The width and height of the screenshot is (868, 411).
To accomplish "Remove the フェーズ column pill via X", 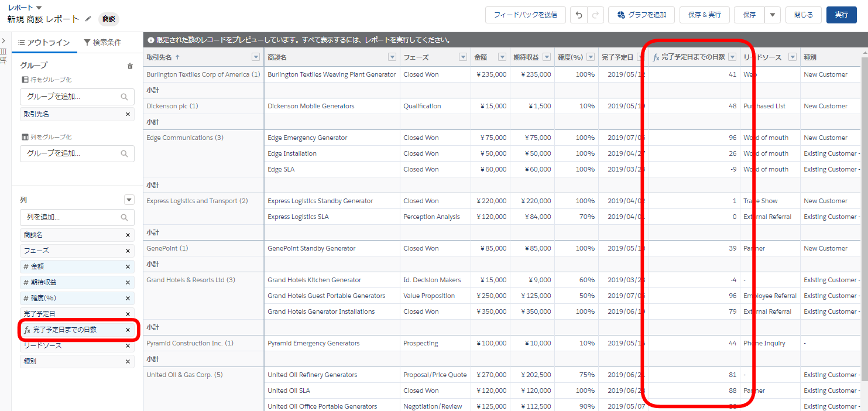I will (128, 251).
